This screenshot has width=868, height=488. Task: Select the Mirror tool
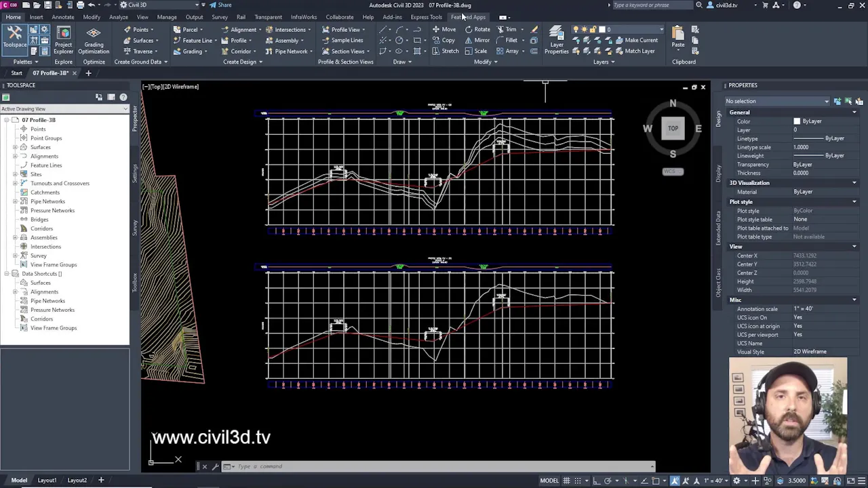(x=477, y=40)
